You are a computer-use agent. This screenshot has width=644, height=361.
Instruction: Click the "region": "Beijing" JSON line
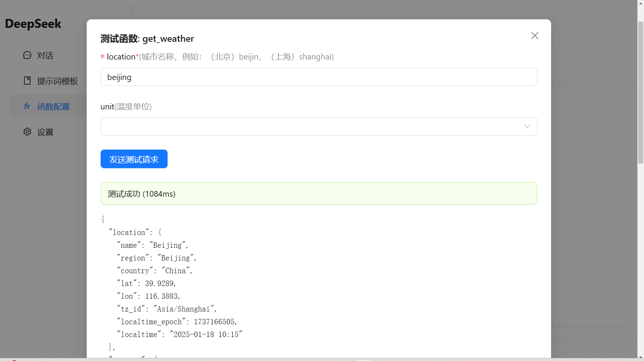tap(156, 258)
